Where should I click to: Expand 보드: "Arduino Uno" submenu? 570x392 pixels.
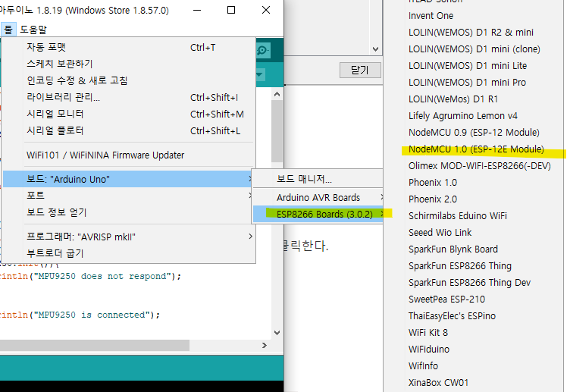(129, 179)
